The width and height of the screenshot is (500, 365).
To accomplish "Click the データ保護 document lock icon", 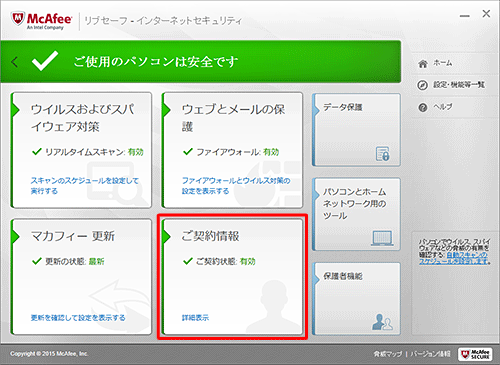I will [383, 154].
